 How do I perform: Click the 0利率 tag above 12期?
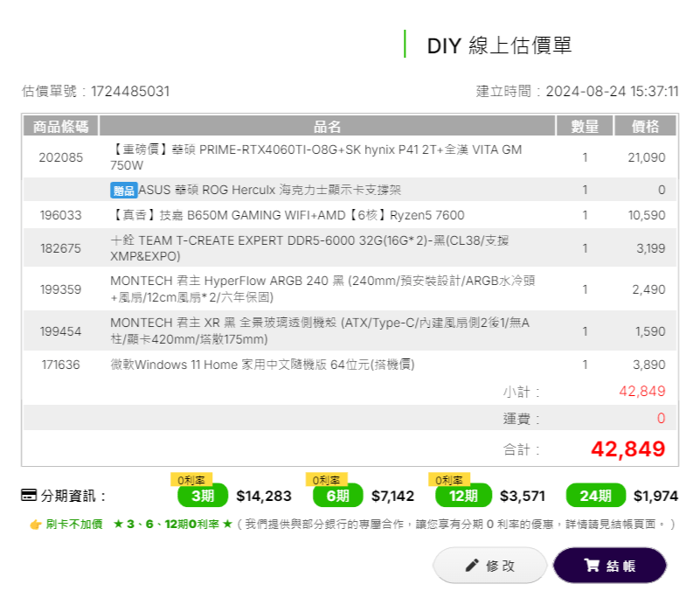[x=449, y=479]
